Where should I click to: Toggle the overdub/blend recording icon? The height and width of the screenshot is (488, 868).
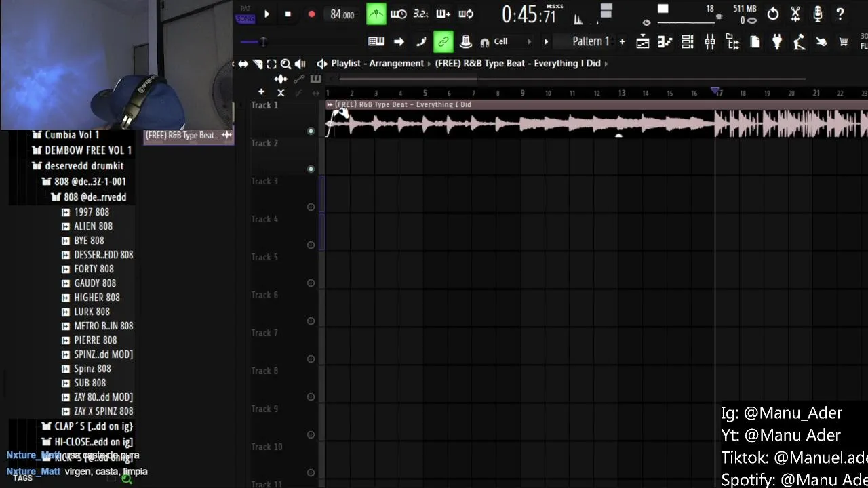click(x=443, y=14)
